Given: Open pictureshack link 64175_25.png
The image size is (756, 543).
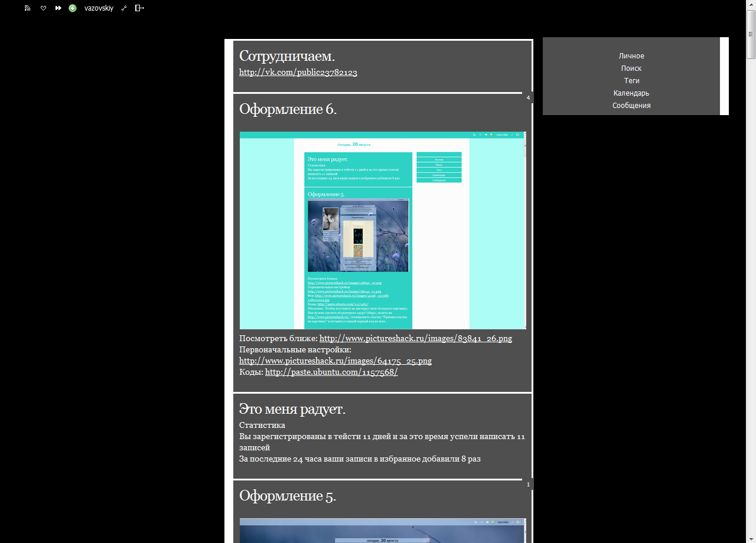Looking at the screenshot, I should coord(335,361).
